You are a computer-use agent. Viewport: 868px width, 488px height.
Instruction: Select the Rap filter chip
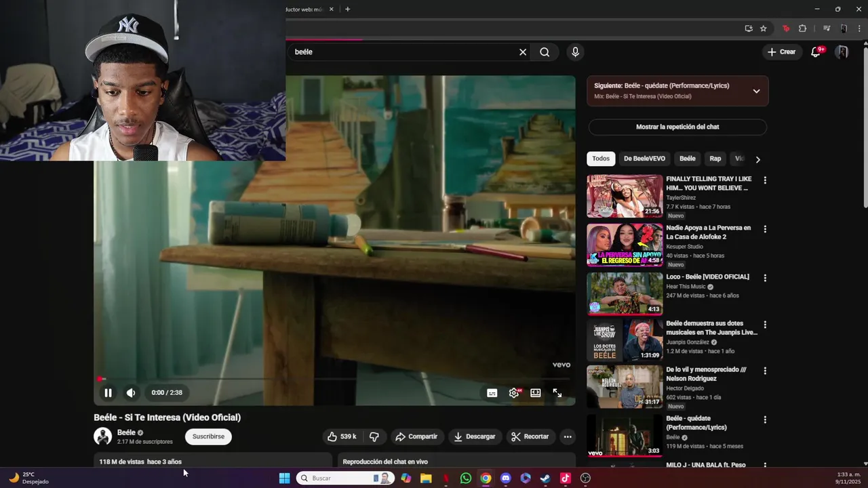[715, 159]
